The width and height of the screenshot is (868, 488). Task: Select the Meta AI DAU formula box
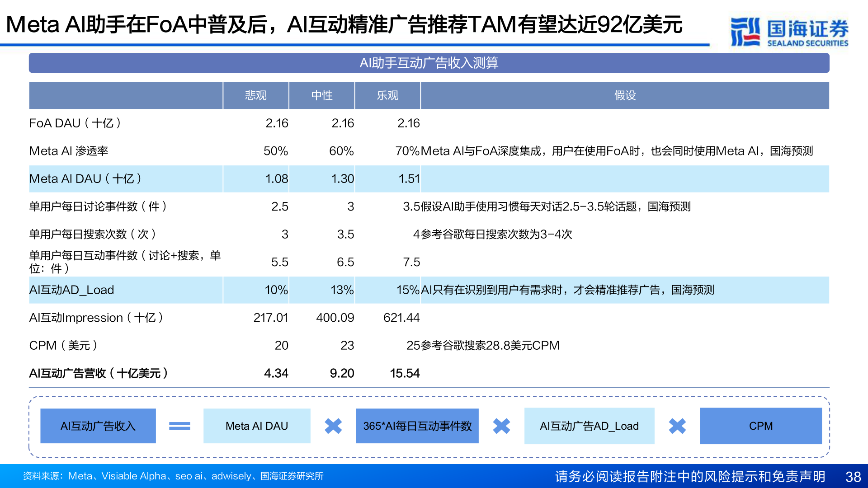point(257,426)
